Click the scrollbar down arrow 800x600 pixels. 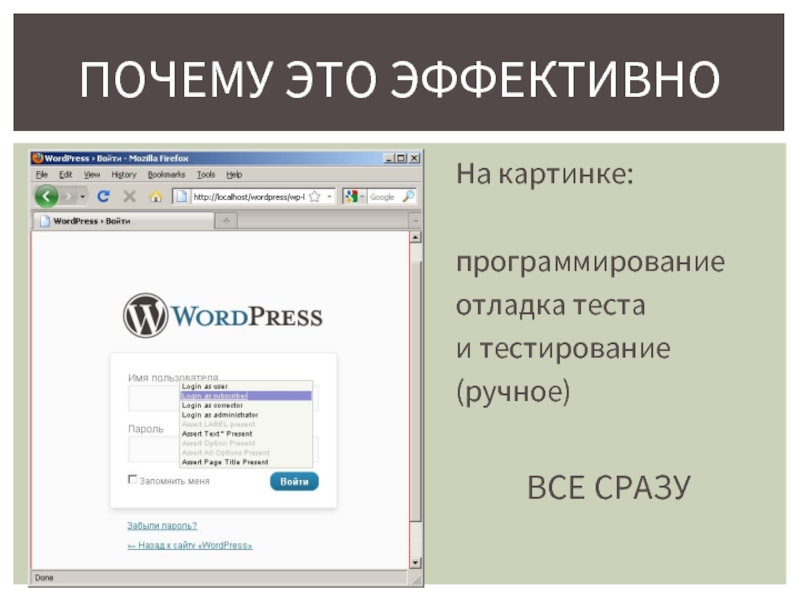tap(415, 563)
